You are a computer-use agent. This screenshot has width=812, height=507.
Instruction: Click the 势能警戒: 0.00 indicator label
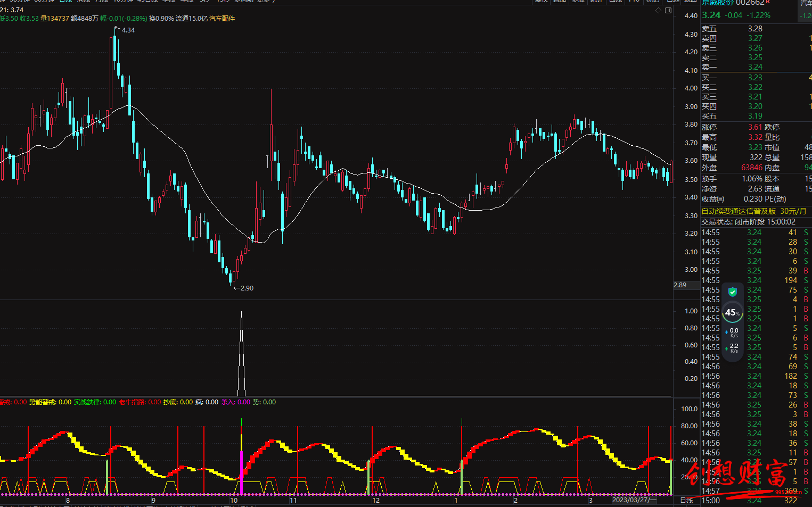50,402
